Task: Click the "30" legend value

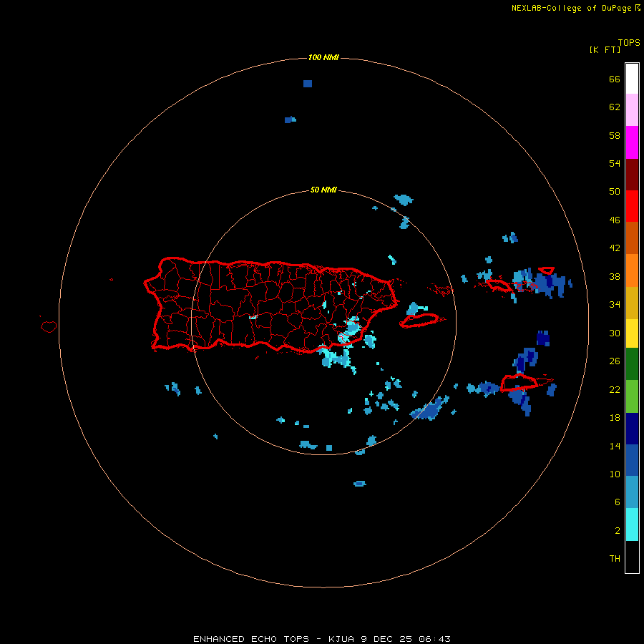Action: point(615,333)
